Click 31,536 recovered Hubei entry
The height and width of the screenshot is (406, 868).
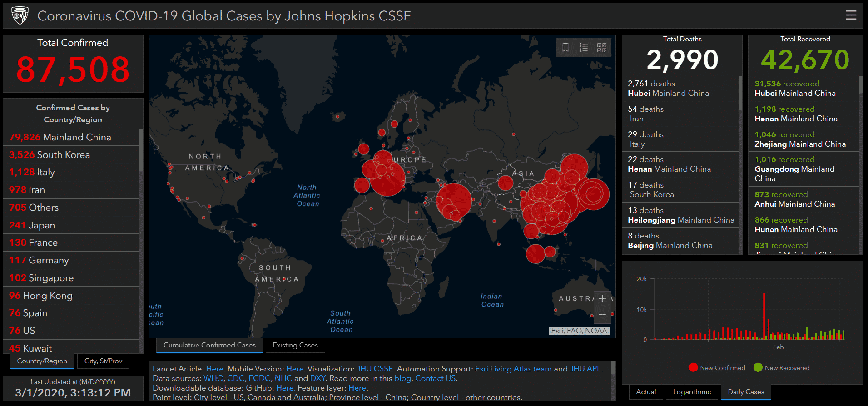(804, 88)
